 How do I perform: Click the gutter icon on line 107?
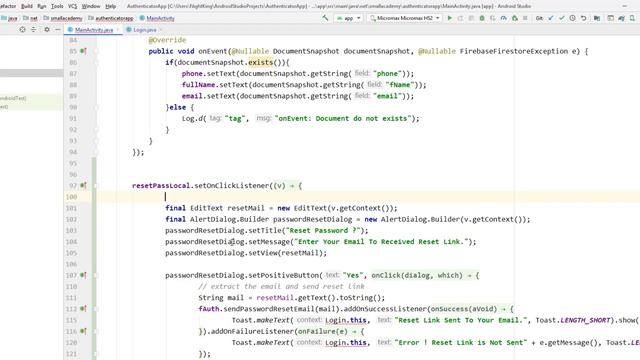point(83,275)
